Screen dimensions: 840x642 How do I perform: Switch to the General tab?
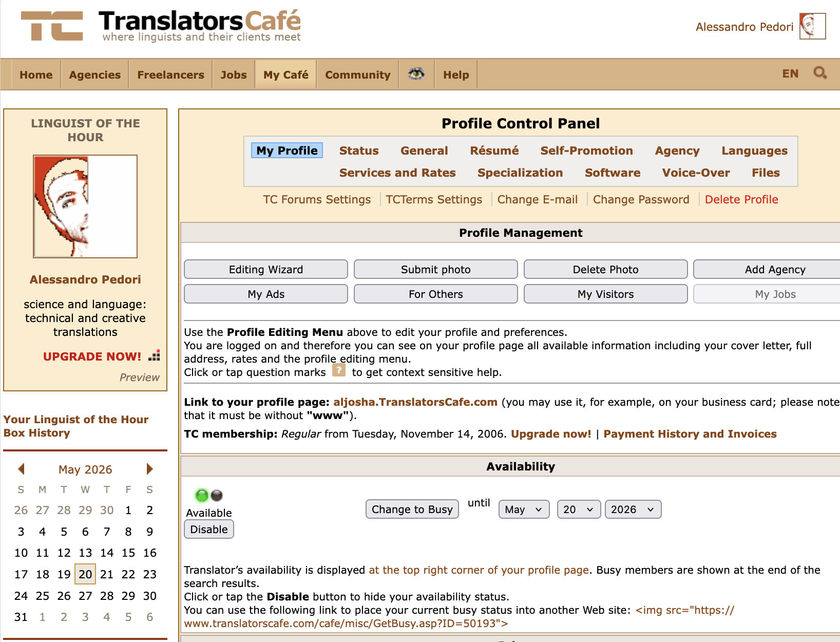point(424,150)
